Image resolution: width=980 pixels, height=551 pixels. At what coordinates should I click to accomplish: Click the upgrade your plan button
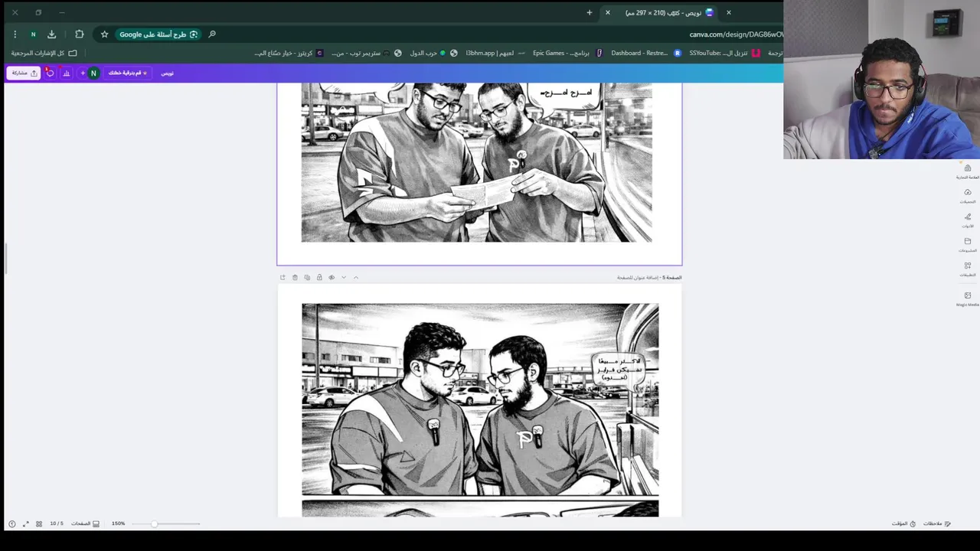pos(128,73)
